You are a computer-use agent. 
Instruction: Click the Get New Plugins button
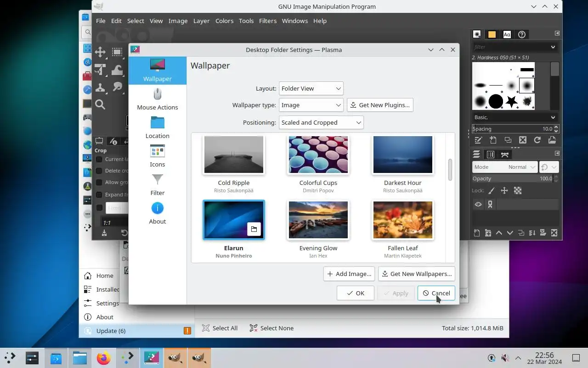(x=380, y=105)
